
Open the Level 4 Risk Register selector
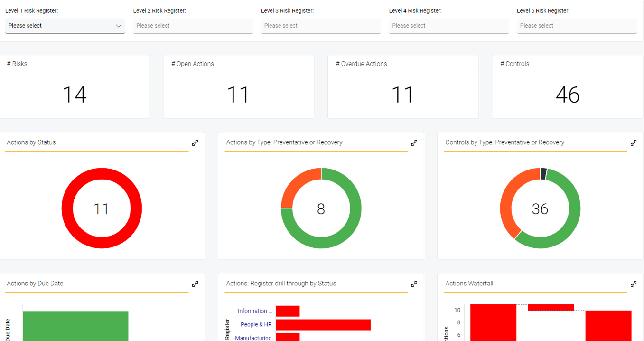point(448,26)
